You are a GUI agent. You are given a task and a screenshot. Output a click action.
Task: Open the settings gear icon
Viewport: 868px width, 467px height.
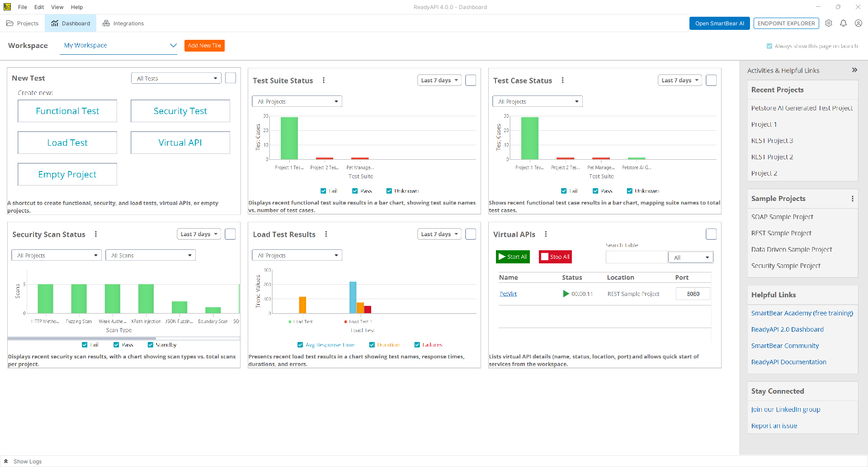(x=829, y=23)
